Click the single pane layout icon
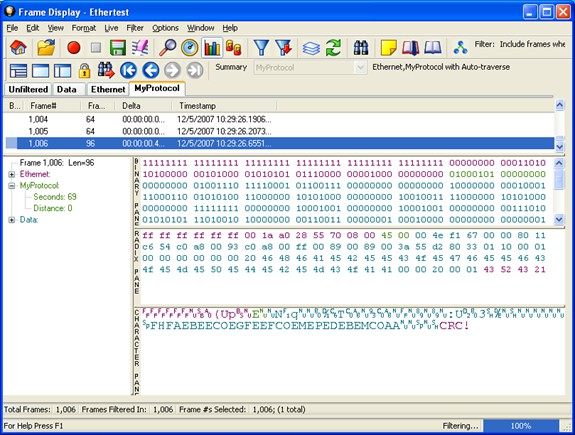The height and width of the screenshot is (435, 575). (x=40, y=70)
